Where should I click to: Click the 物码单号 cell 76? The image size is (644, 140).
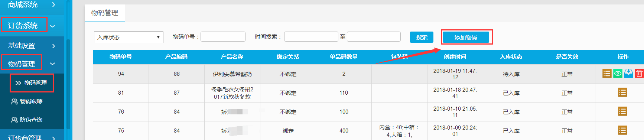[x=121, y=112]
